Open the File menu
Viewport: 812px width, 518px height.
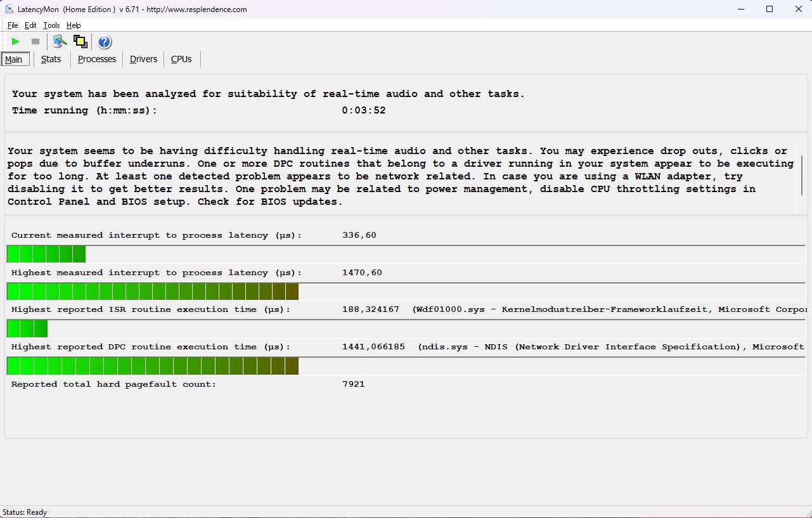(x=13, y=25)
